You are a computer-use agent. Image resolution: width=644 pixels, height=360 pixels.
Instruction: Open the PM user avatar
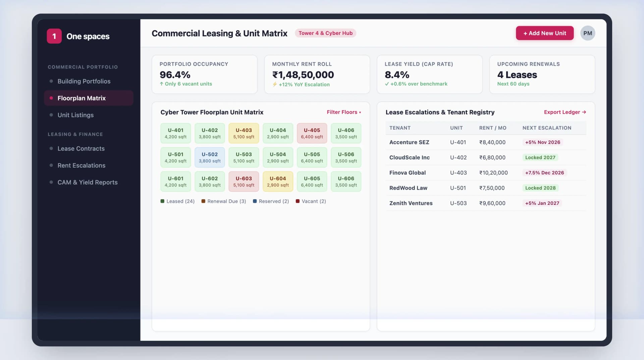point(588,33)
